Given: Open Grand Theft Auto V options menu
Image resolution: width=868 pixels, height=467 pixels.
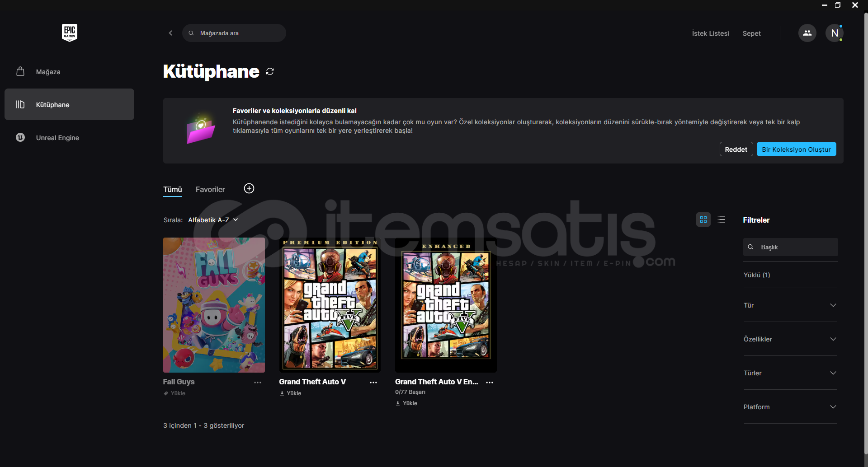Looking at the screenshot, I should tap(373, 383).
